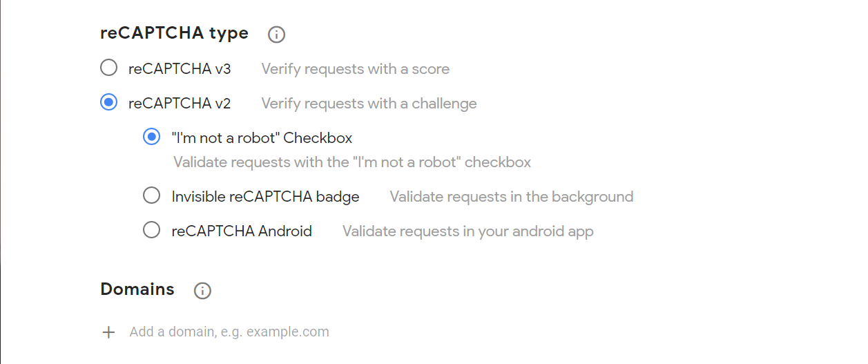This screenshot has height=364, width=868.
Task: Choose the reCAPTCHA Android radio button
Action: (151, 231)
